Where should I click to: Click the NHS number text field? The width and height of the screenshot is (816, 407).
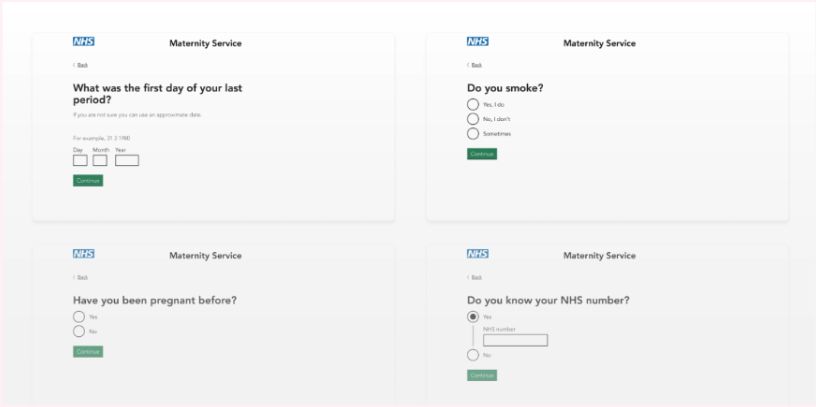click(515, 340)
